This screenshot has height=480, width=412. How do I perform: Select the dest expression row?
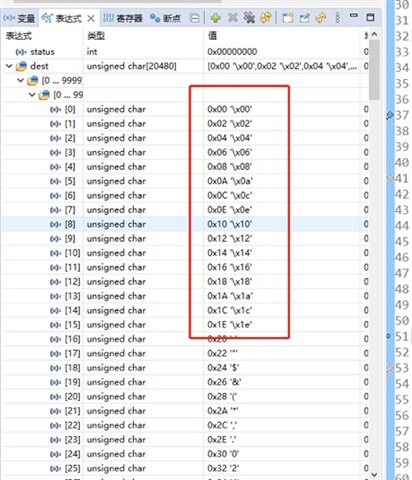185,66
